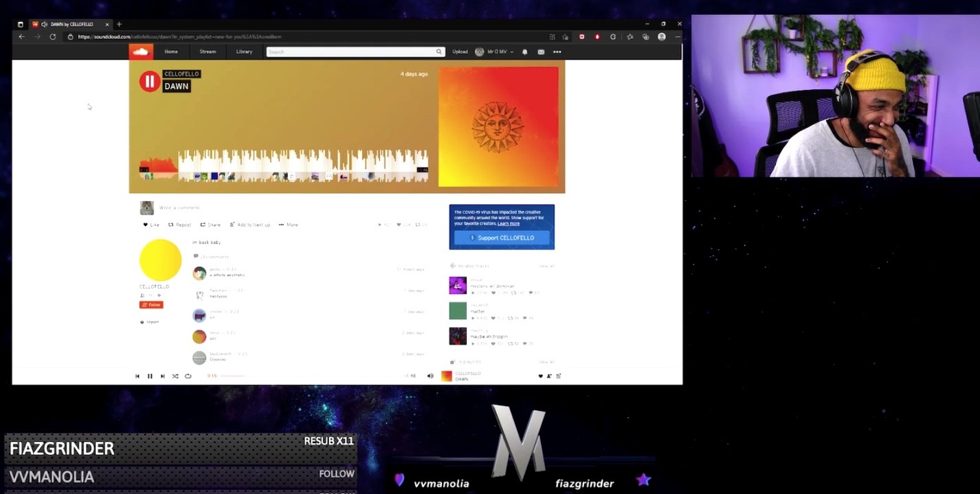980x494 pixels.
Task: Open a new browser tab
Action: (x=119, y=24)
